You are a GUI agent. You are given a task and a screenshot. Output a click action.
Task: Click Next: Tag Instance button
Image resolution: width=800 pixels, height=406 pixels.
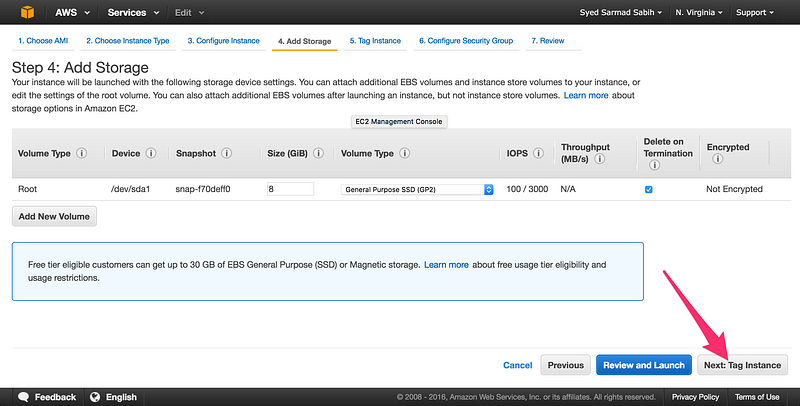click(742, 365)
